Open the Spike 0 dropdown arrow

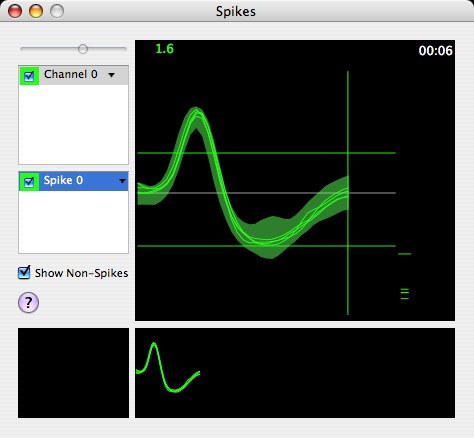(122, 181)
